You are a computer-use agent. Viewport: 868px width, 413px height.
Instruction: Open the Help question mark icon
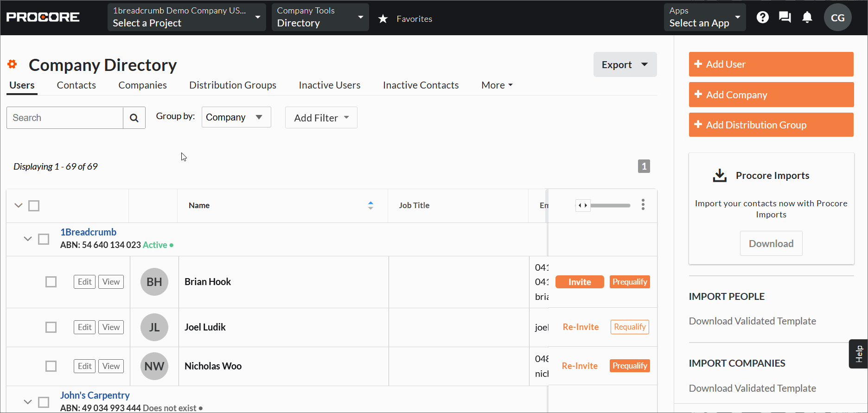(x=762, y=18)
